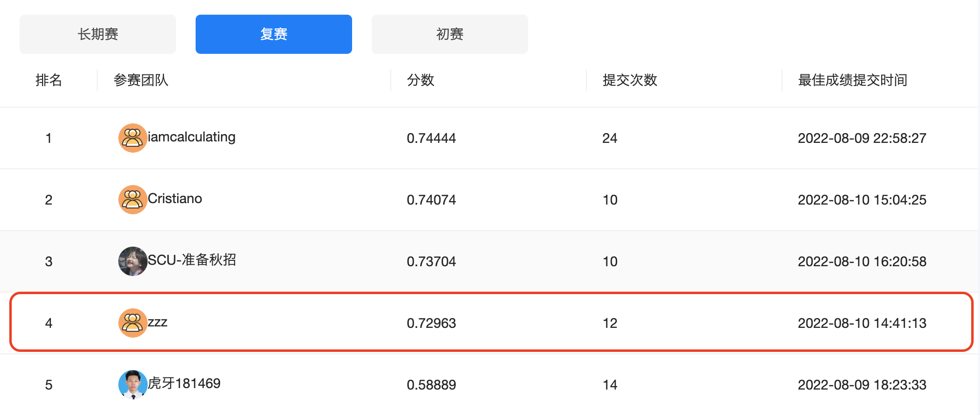Click the zzz team avatar icon
The image size is (980, 415).
(x=133, y=323)
